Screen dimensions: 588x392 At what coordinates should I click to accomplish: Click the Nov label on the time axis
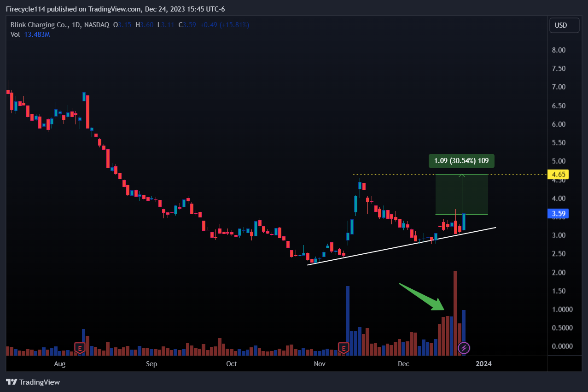pos(319,364)
